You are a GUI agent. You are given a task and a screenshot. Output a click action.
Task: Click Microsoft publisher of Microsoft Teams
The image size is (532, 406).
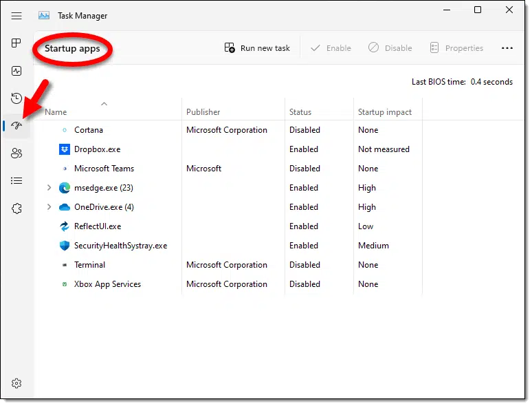203,169
